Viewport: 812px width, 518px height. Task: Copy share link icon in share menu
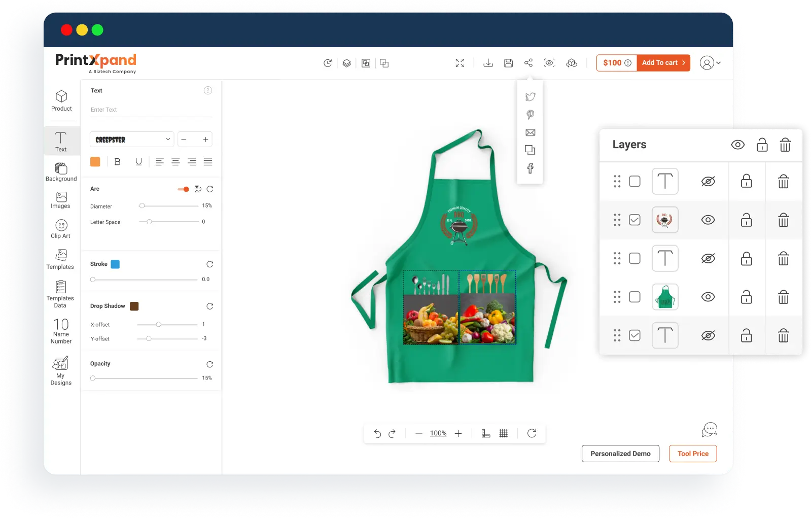click(530, 150)
